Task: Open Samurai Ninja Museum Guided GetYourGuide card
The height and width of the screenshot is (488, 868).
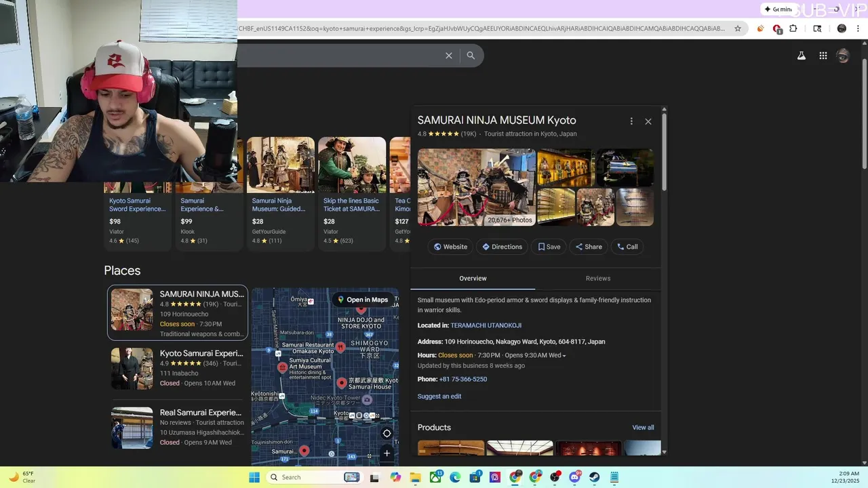Action: point(281,194)
